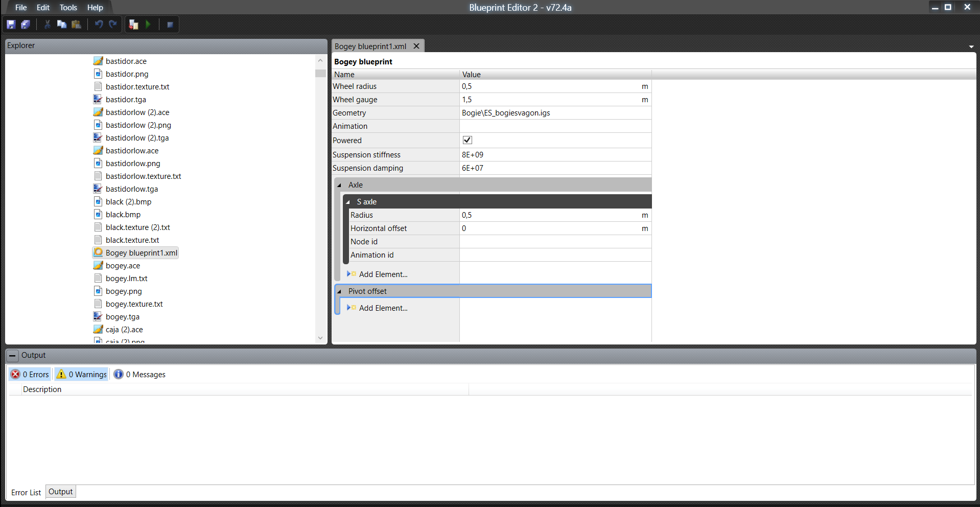
Task: Click the Bogey blueprint1.xml blueprint icon
Action: coord(98,252)
